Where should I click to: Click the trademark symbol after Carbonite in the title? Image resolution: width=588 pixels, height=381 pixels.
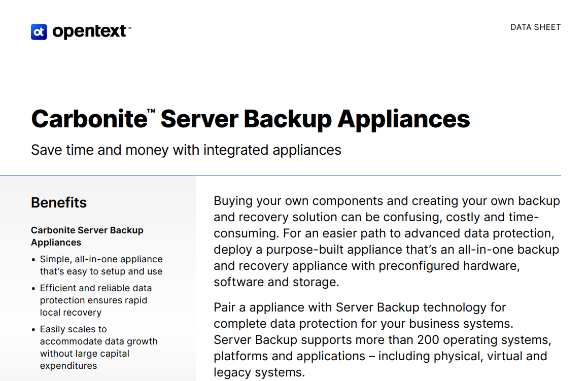pyautogui.click(x=151, y=111)
